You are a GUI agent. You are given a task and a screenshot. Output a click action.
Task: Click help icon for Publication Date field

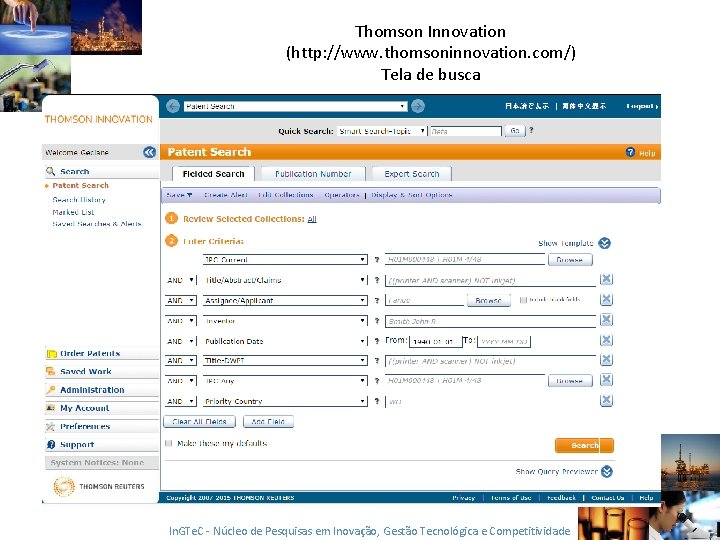377,341
